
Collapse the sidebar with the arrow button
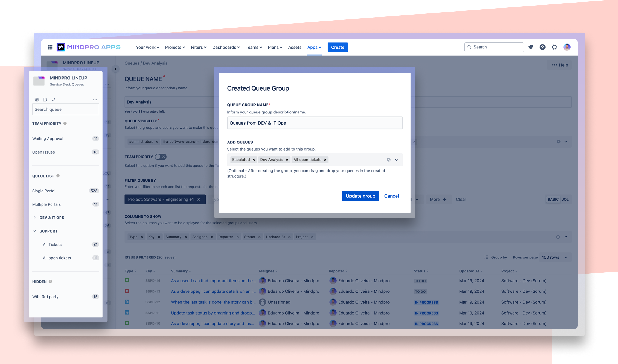pos(115,69)
